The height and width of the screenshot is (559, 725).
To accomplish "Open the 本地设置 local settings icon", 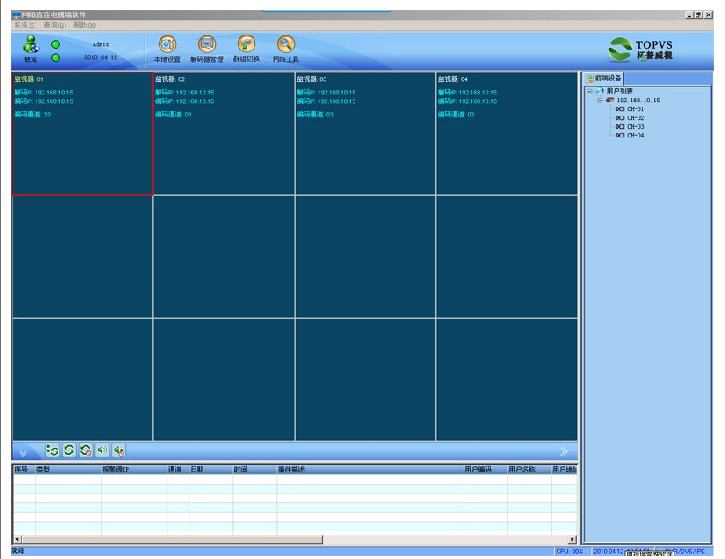I will click(167, 44).
